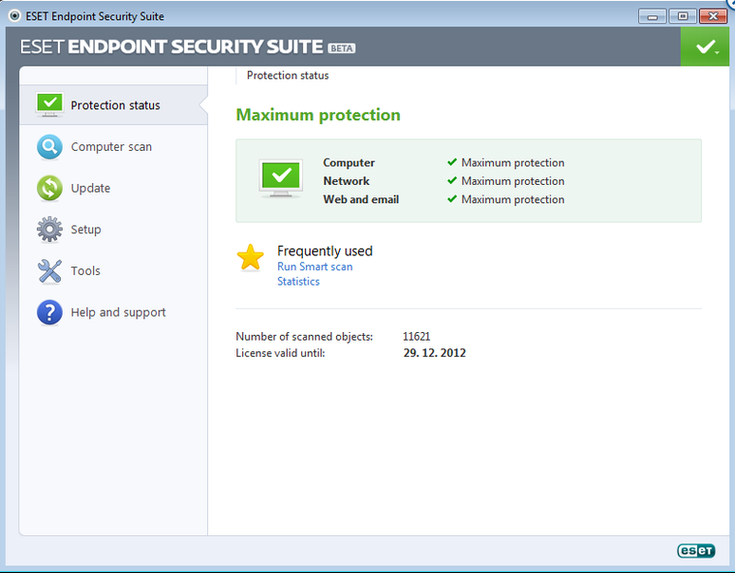Click the Network protection label
Image resolution: width=735 pixels, height=573 pixels.
[346, 181]
